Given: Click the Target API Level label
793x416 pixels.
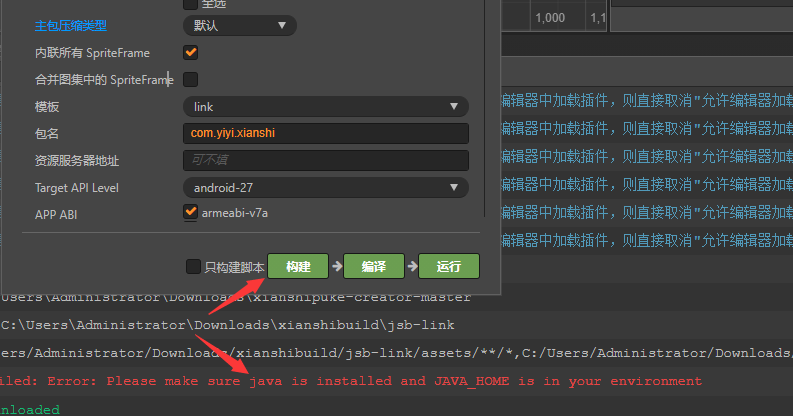Looking at the screenshot, I should tap(76, 188).
